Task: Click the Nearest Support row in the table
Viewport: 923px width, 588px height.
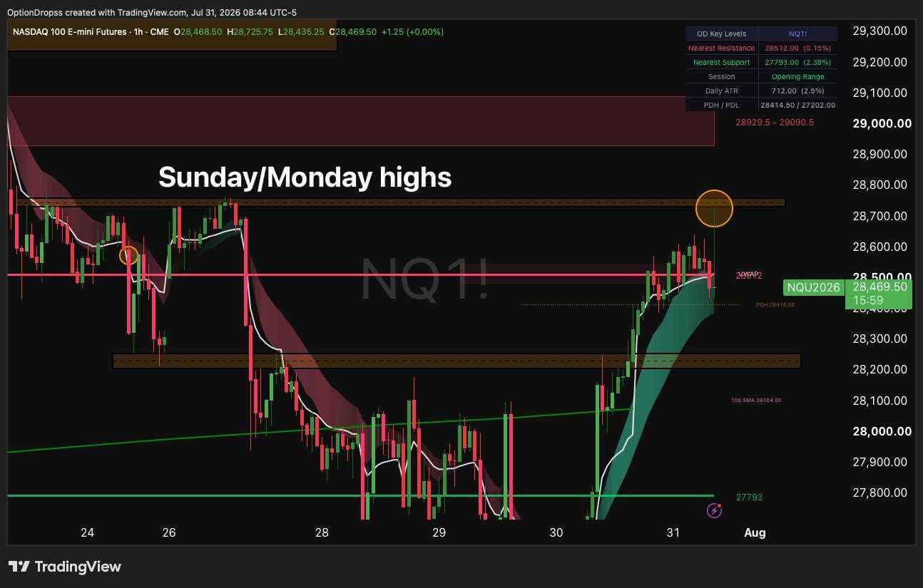Action: click(x=761, y=62)
